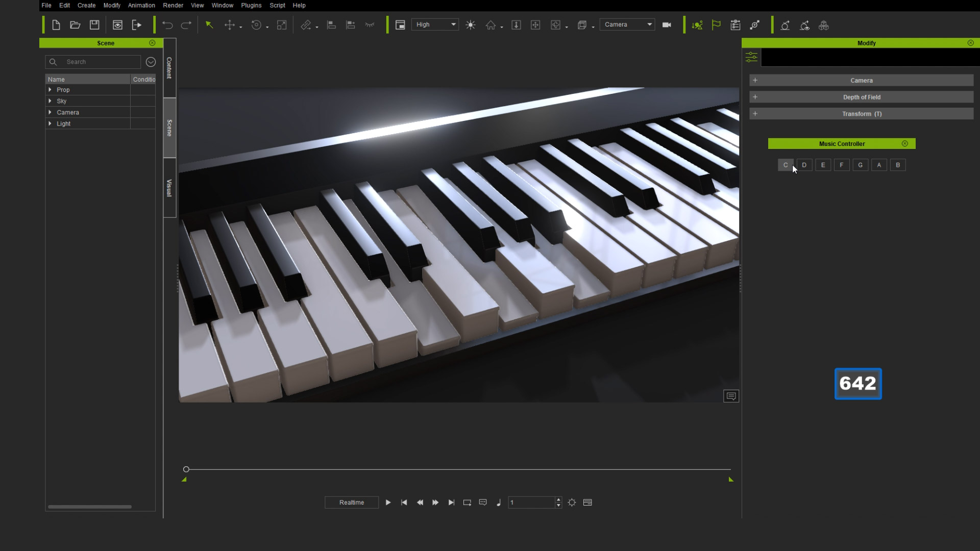Click the Undo arrow in toolbar
This screenshot has width=980, height=551.
(167, 25)
